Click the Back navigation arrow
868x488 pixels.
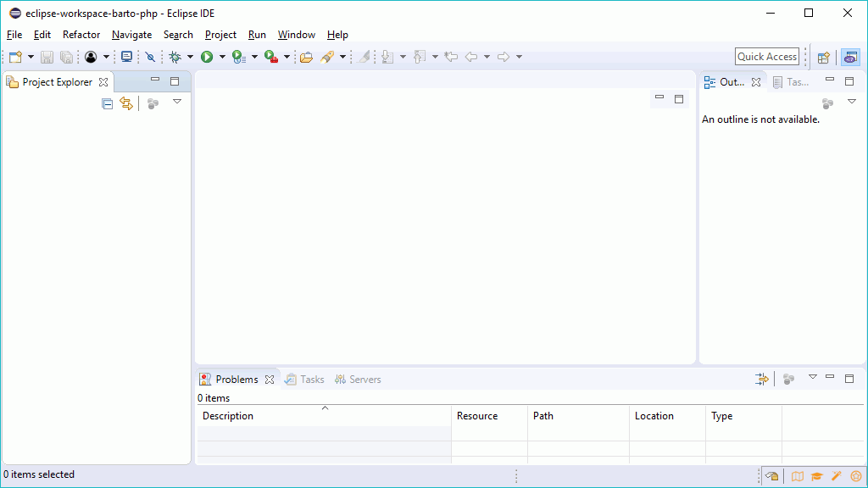[471, 57]
